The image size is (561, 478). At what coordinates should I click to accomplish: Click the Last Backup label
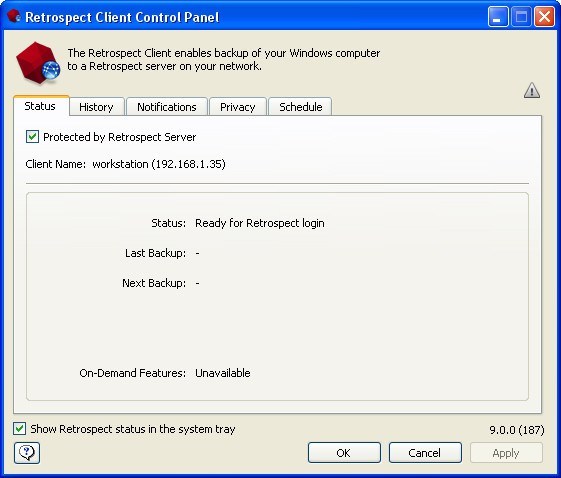155,253
